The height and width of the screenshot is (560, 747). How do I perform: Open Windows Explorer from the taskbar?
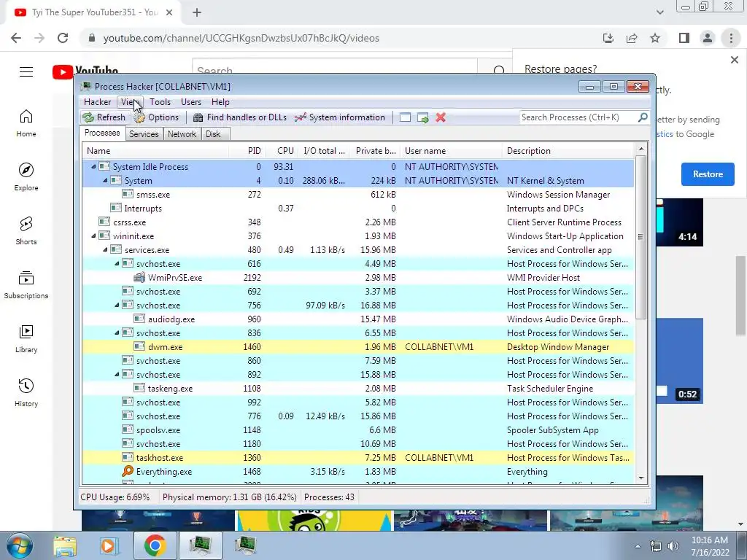tap(65, 545)
